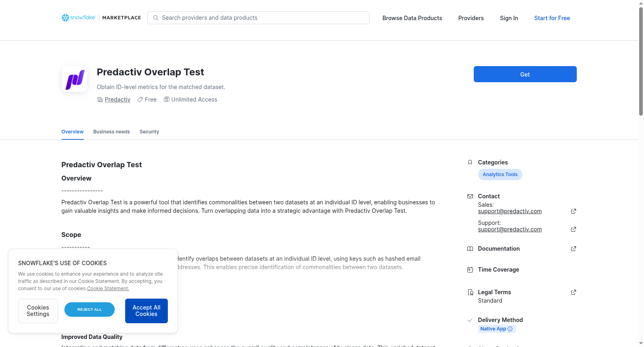Click Accept All Cookies button
644x347 pixels.
147,311
